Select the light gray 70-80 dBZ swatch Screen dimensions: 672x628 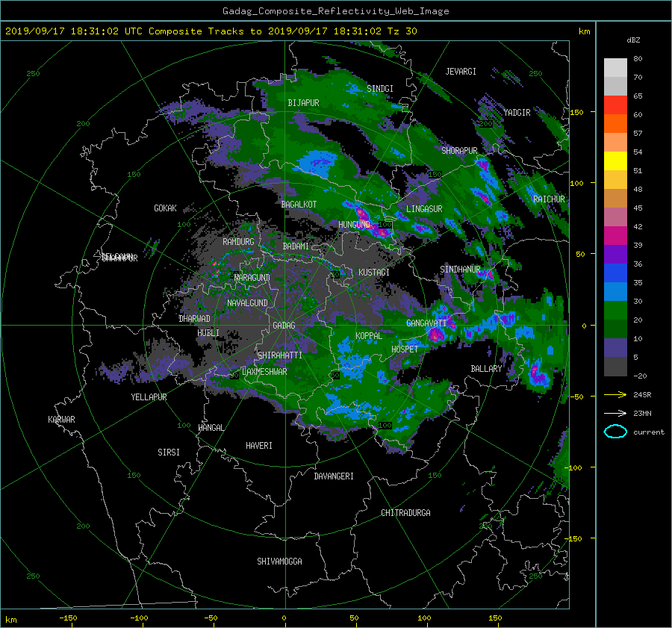point(615,68)
